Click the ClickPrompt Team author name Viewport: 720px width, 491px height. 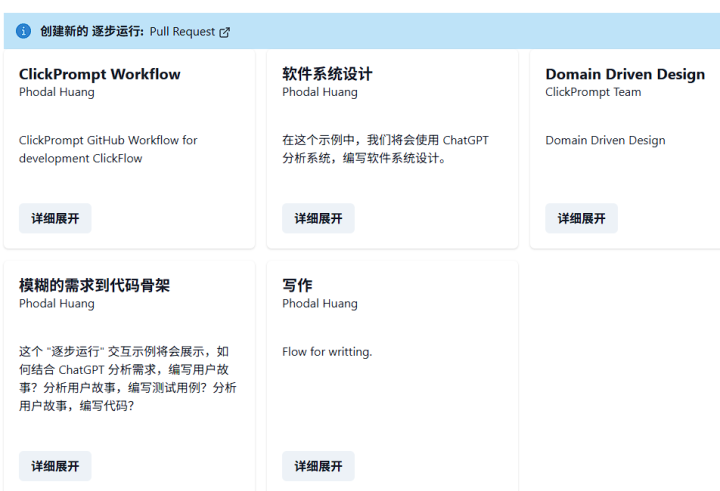(593, 92)
